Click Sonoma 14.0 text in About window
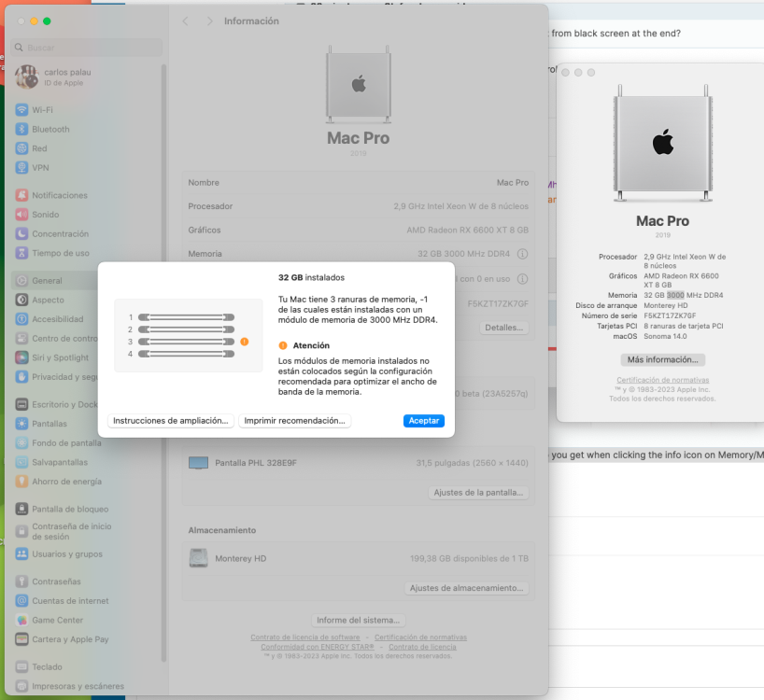The width and height of the screenshot is (764, 700). point(665,336)
